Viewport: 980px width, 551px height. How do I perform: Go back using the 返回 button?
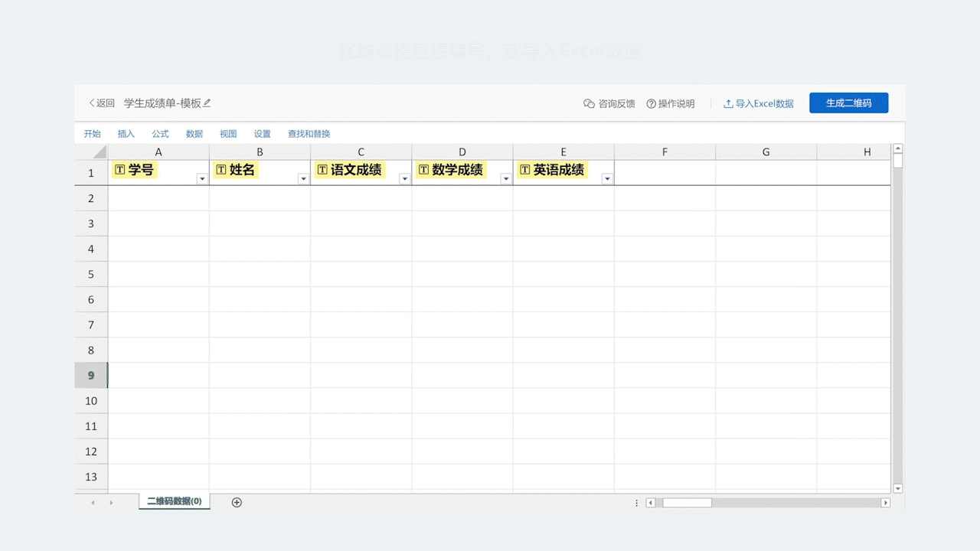pos(102,103)
